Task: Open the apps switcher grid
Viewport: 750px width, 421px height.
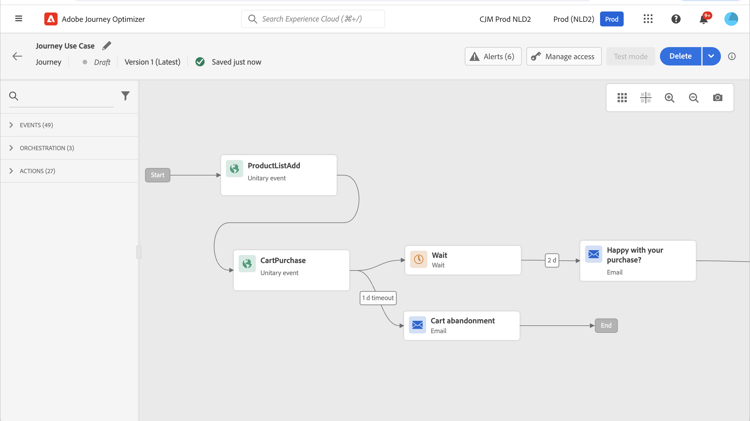Action: coord(648,19)
